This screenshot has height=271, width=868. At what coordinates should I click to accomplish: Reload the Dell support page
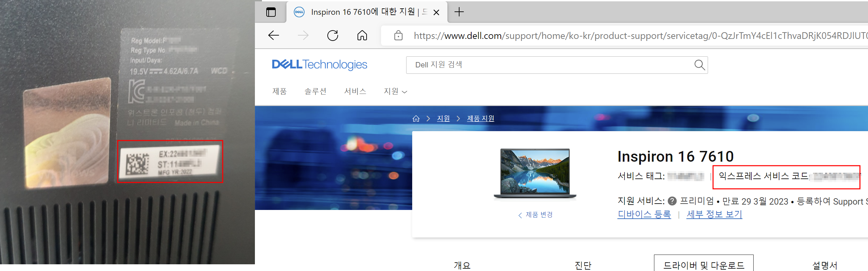pyautogui.click(x=333, y=36)
